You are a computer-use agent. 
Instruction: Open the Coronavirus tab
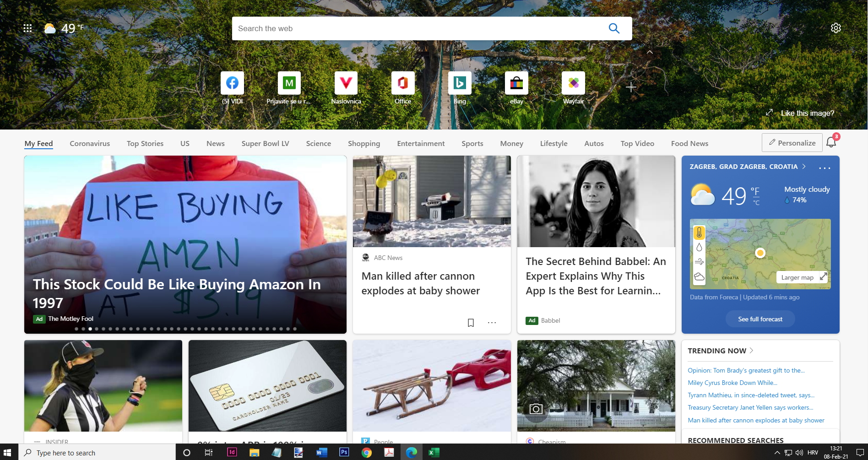click(x=90, y=144)
